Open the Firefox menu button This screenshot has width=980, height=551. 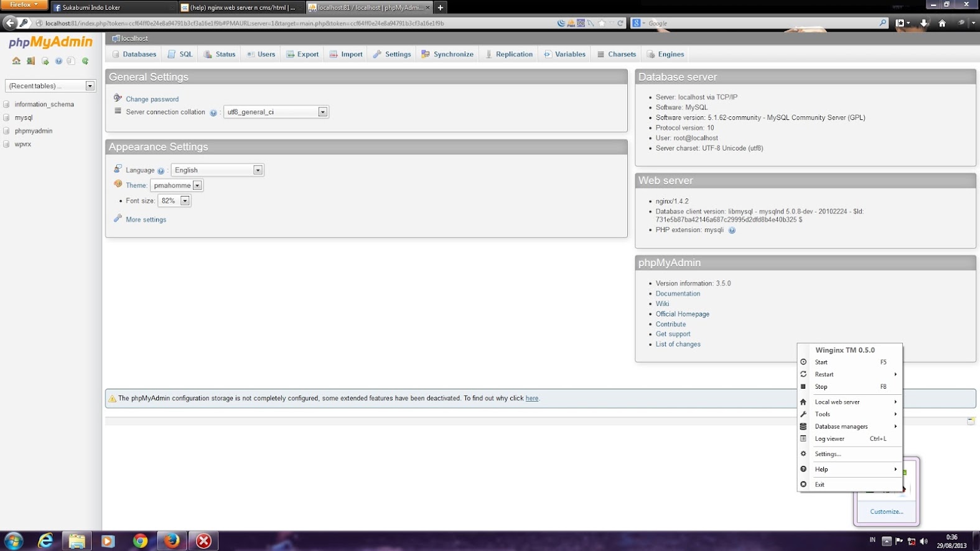pos(24,4)
